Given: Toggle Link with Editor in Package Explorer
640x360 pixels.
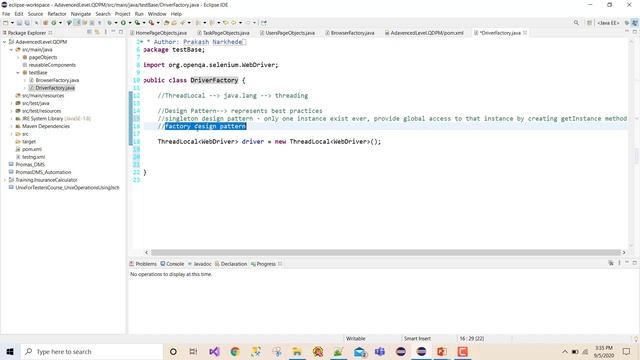Looking at the screenshot, I should [x=97, y=32].
